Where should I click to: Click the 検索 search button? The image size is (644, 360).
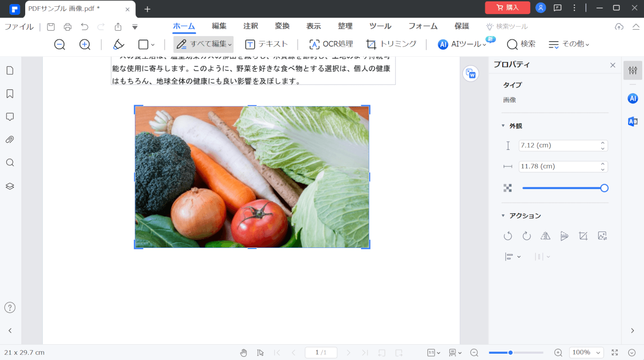click(521, 44)
